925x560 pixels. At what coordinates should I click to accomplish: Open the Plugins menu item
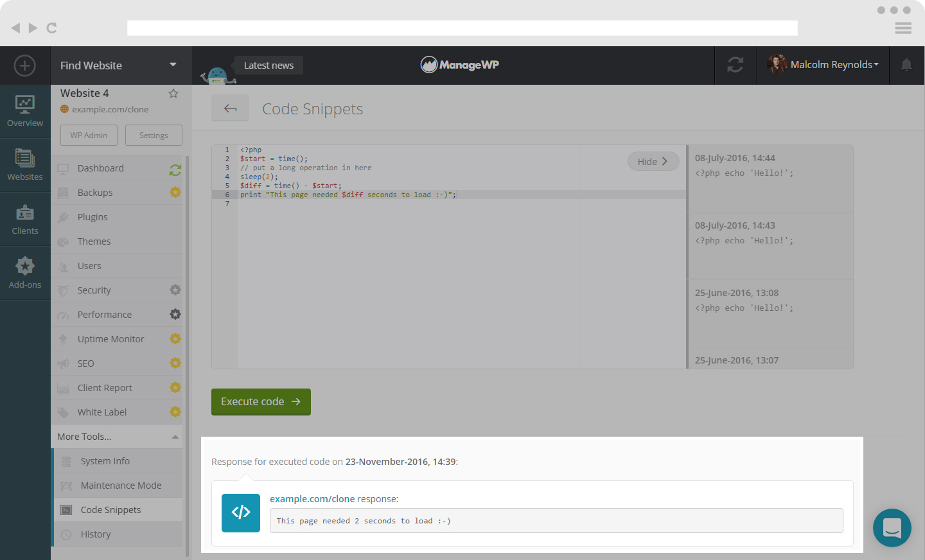[92, 217]
